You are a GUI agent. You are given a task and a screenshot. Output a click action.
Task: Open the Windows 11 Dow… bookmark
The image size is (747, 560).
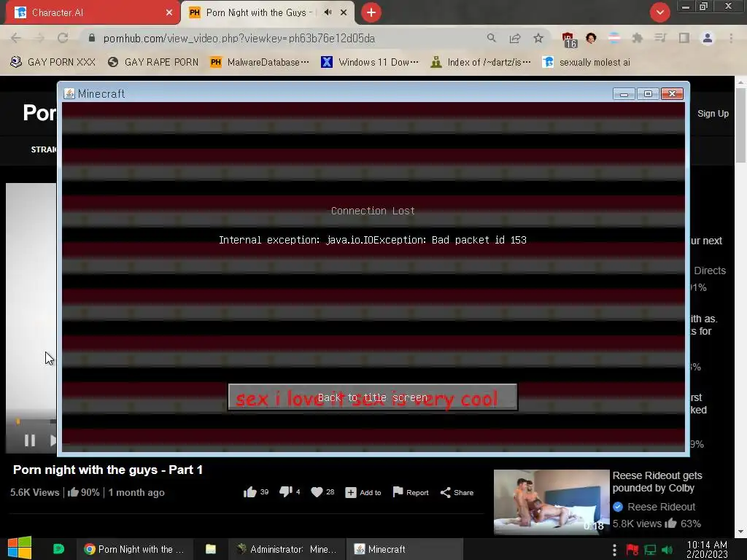tap(370, 63)
